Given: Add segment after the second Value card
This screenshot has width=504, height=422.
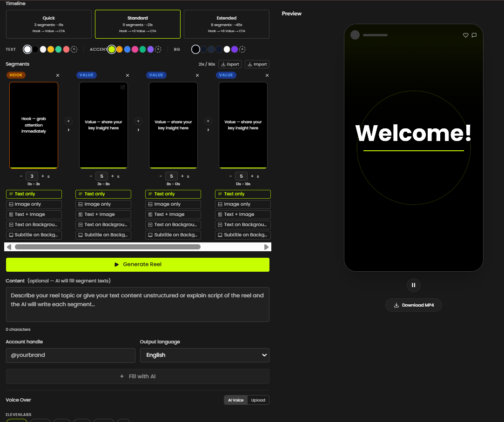Looking at the screenshot, I should 208,121.
